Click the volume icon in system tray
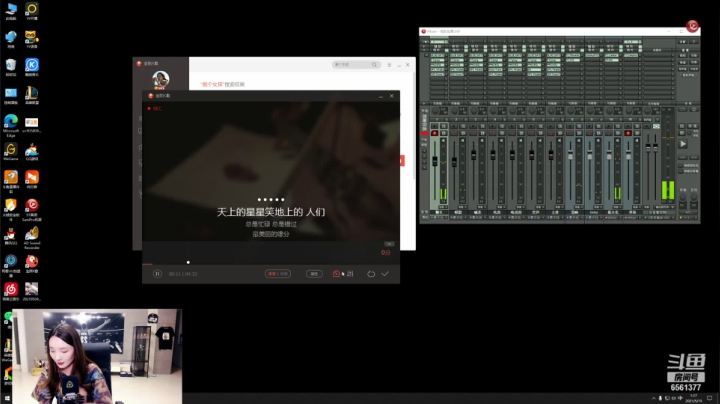Image resolution: width=720 pixels, height=404 pixels. [x=674, y=398]
